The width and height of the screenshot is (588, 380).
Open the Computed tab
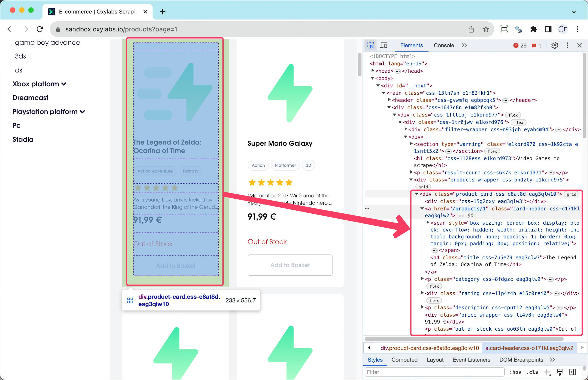[404, 360]
